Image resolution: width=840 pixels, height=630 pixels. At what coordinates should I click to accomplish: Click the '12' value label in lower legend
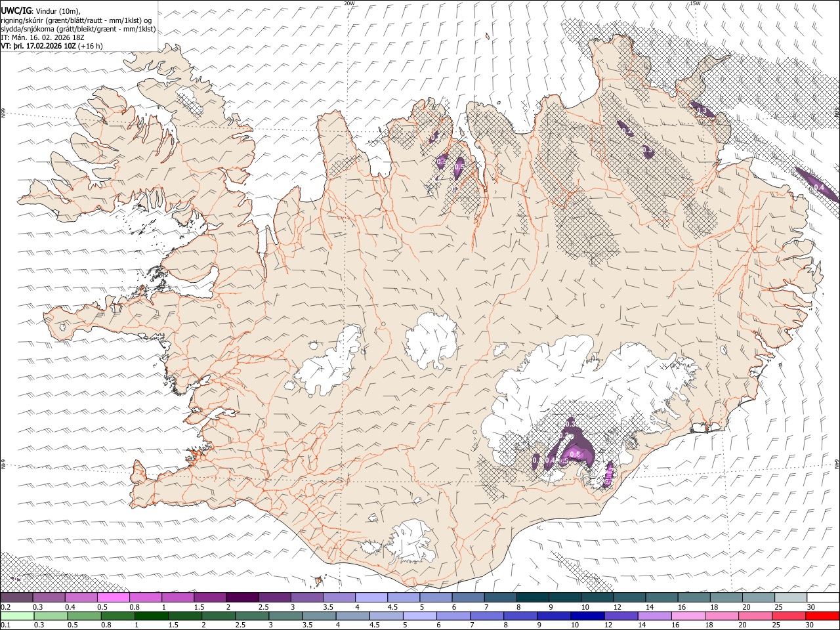(x=608, y=625)
